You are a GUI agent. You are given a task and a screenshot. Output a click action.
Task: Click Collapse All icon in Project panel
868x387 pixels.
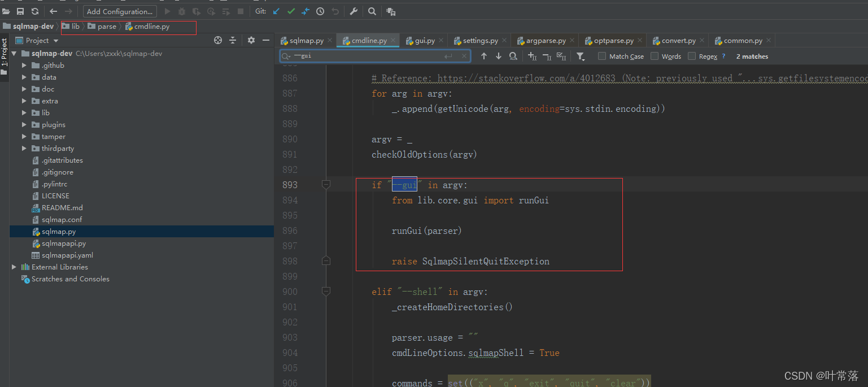(233, 40)
